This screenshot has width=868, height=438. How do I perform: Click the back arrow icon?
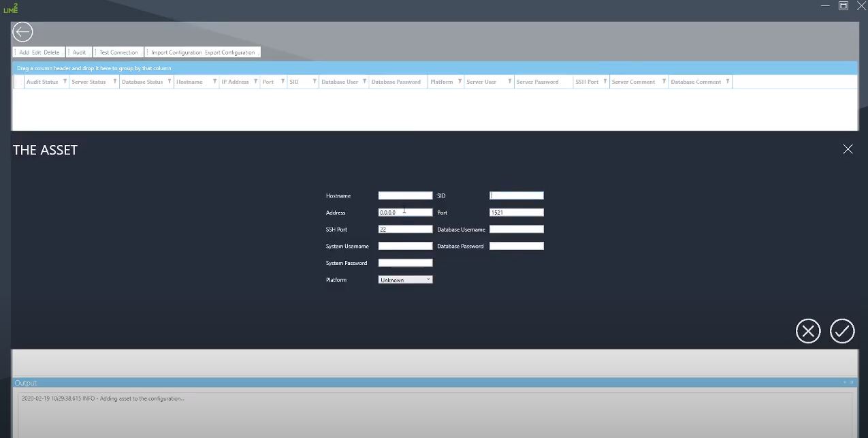pyautogui.click(x=23, y=32)
